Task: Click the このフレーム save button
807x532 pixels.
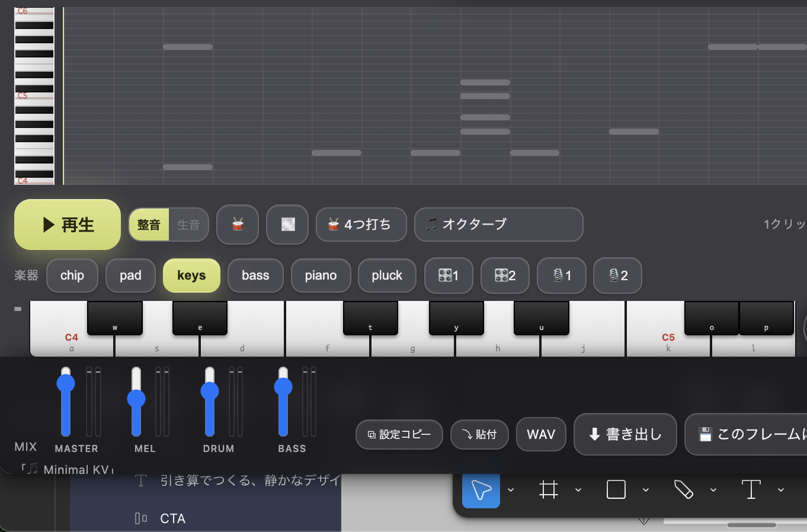Action: [747, 434]
